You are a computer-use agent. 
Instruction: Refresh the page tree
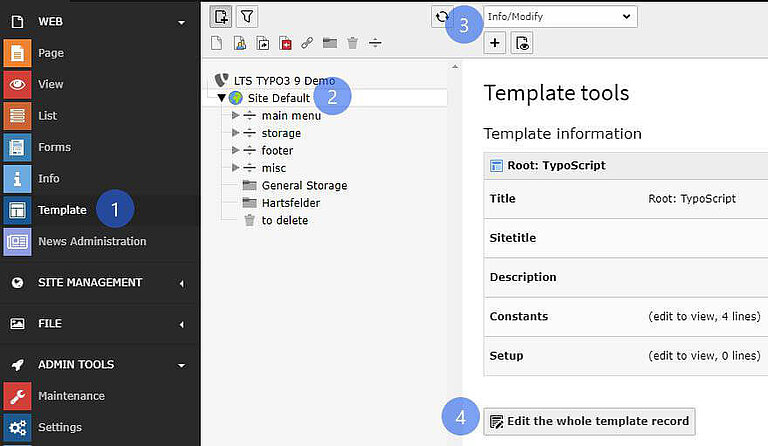click(442, 16)
